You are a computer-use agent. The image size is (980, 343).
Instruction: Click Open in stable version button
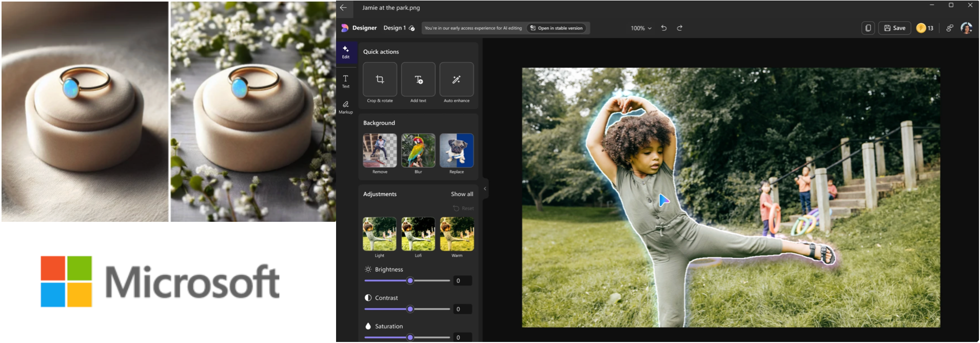557,28
